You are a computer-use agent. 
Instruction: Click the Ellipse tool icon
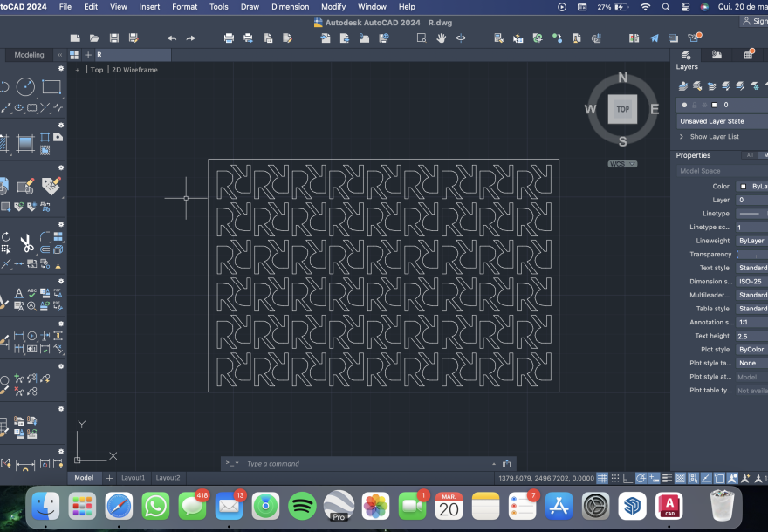18,107
